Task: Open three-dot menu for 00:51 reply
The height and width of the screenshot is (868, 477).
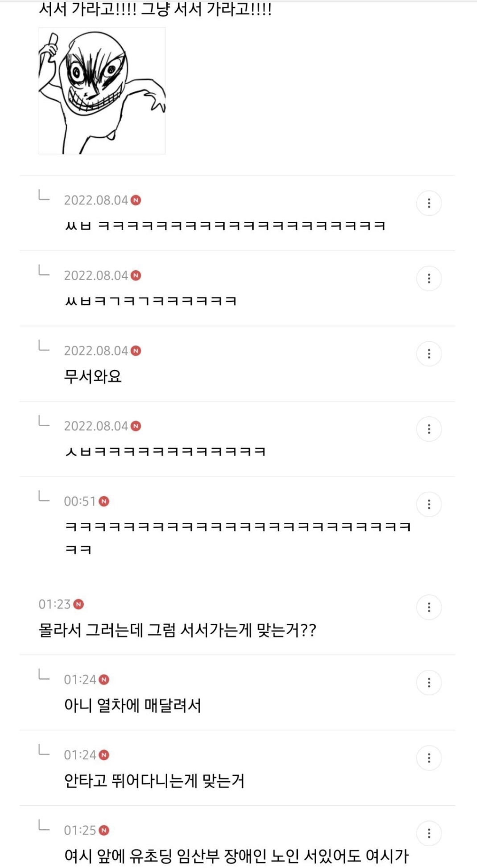Action: click(x=429, y=505)
